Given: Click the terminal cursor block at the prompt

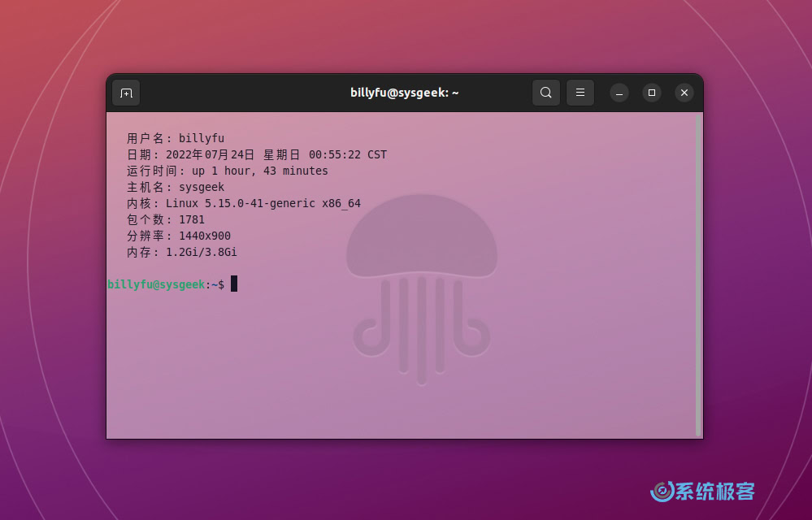Looking at the screenshot, I should click(234, 284).
